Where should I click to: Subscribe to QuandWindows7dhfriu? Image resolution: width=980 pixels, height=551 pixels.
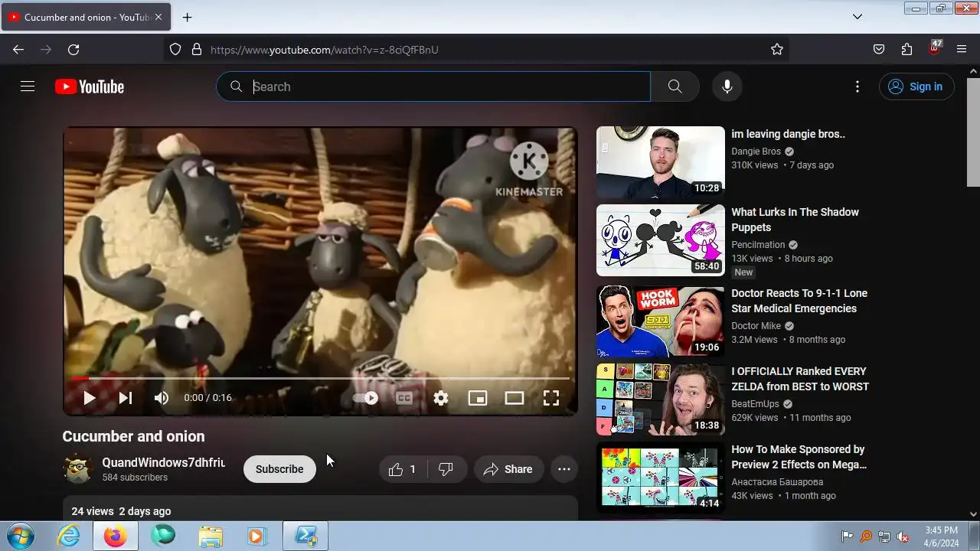(x=279, y=469)
